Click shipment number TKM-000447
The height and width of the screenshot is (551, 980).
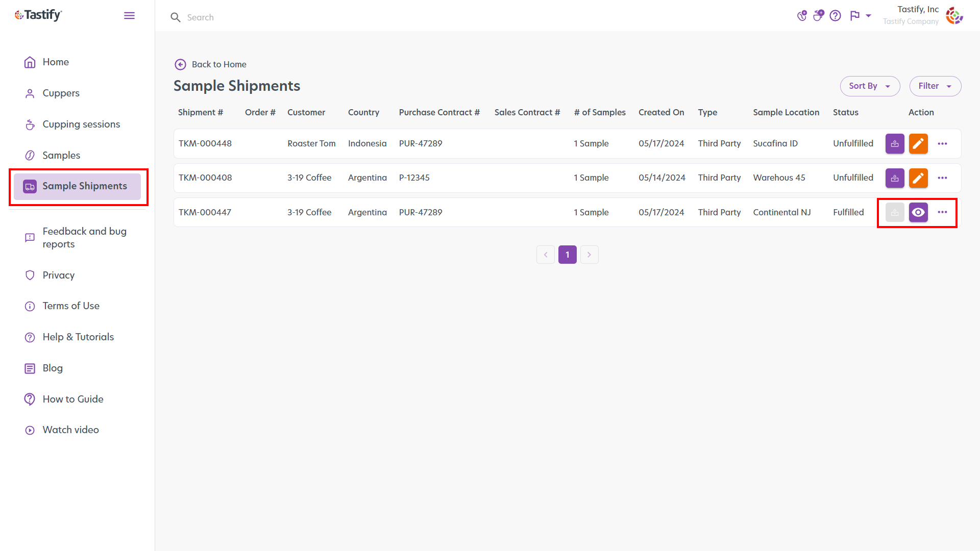pyautogui.click(x=205, y=212)
